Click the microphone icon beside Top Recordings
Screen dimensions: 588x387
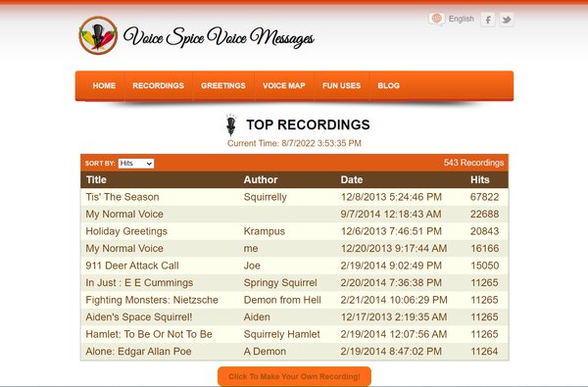coord(231,124)
